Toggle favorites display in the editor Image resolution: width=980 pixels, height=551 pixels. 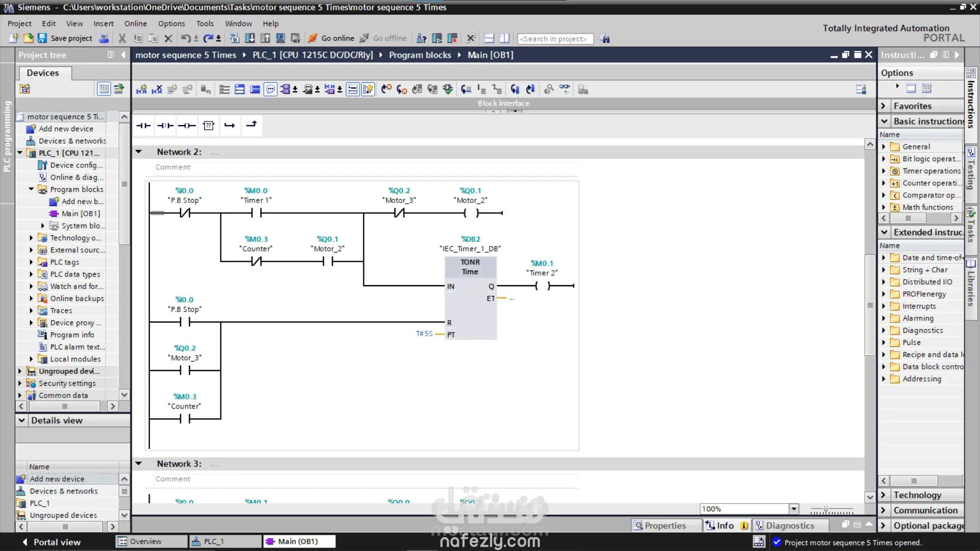[x=367, y=89]
